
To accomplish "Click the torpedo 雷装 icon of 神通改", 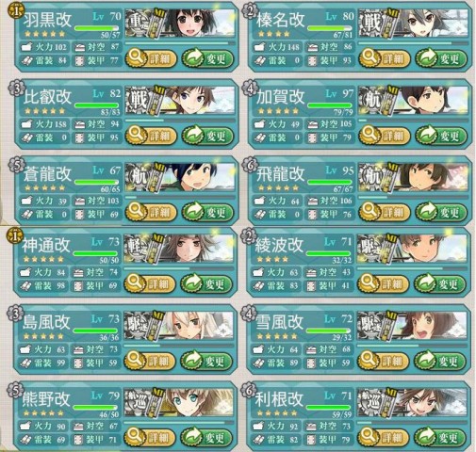I will click(x=25, y=285).
